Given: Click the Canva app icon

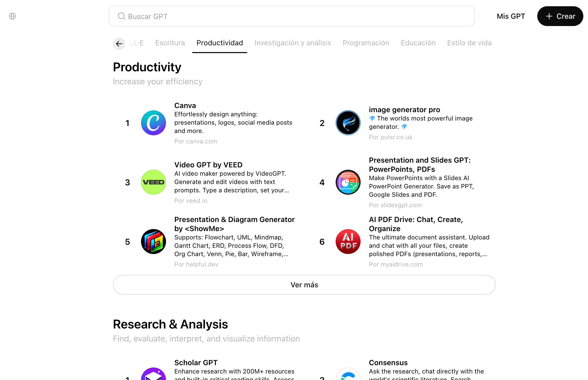Looking at the screenshot, I should 154,123.
